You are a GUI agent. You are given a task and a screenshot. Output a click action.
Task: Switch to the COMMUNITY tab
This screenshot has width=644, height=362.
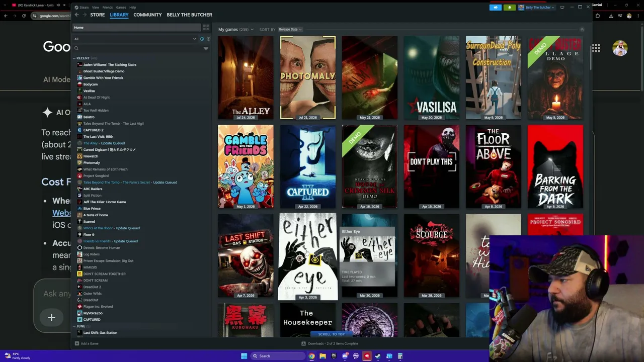pos(147,15)
